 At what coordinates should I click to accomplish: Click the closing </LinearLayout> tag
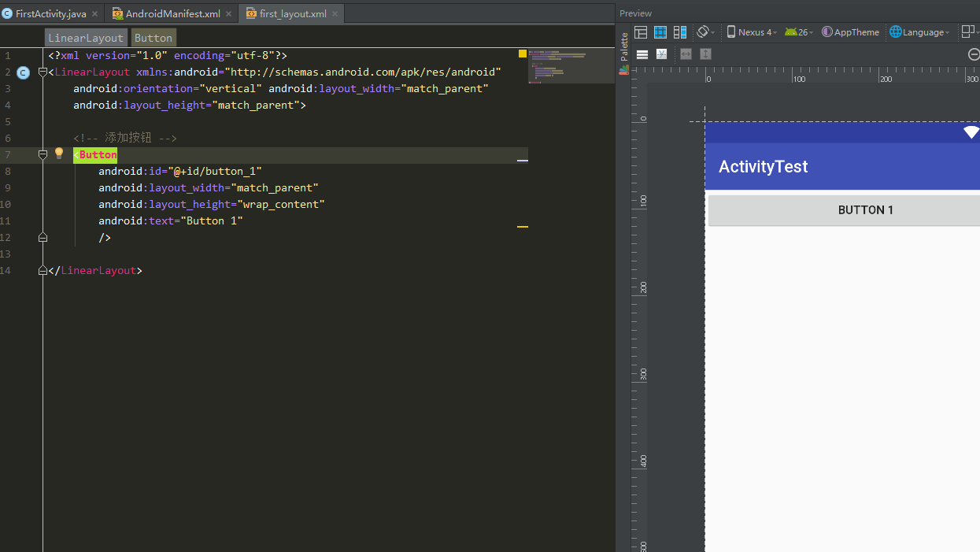[x=95, y=270]
